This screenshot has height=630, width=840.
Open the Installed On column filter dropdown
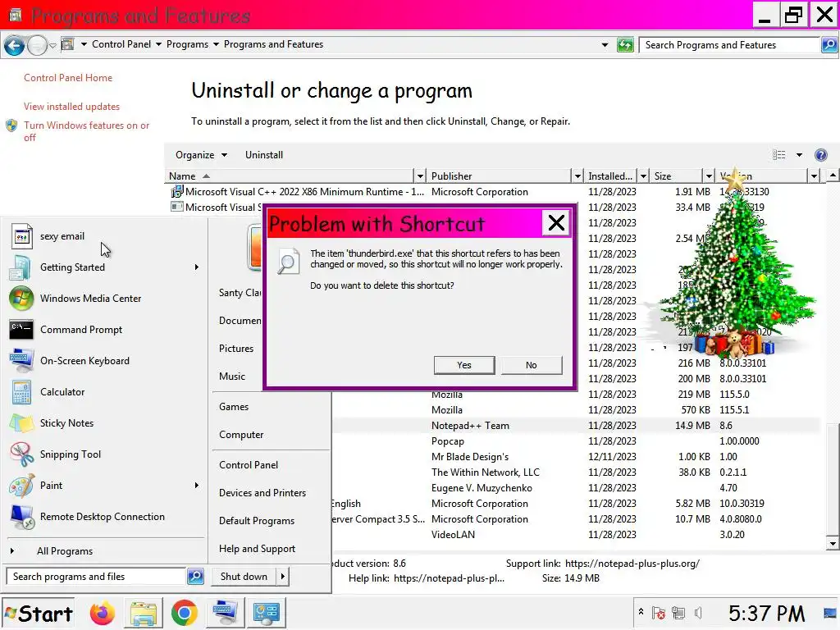[x=643, y=176]
